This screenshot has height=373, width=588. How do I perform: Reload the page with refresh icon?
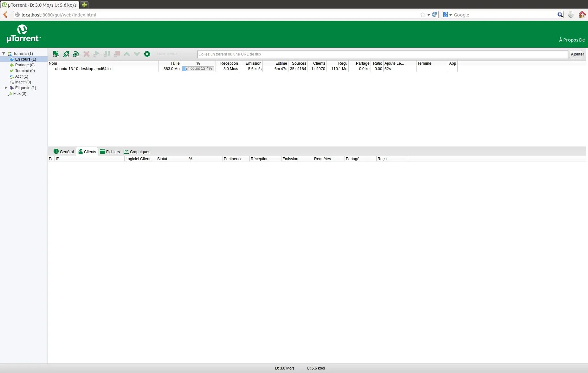[435, 15]
